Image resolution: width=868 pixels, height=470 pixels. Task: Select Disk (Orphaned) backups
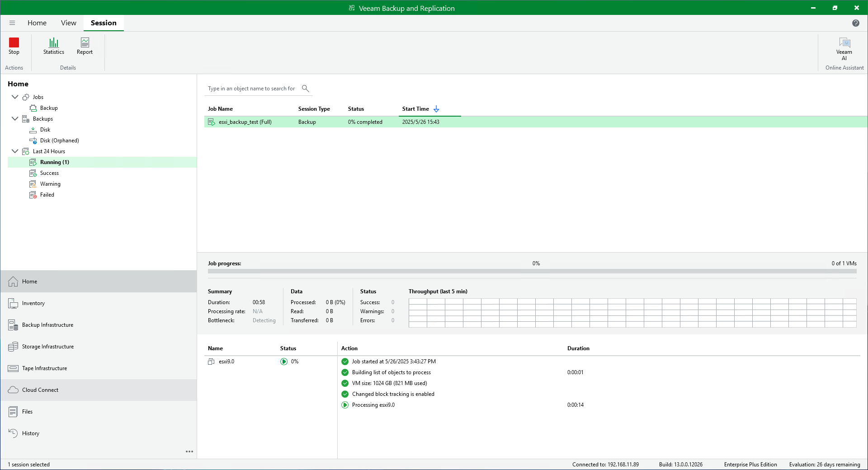(x=60, y=141)
